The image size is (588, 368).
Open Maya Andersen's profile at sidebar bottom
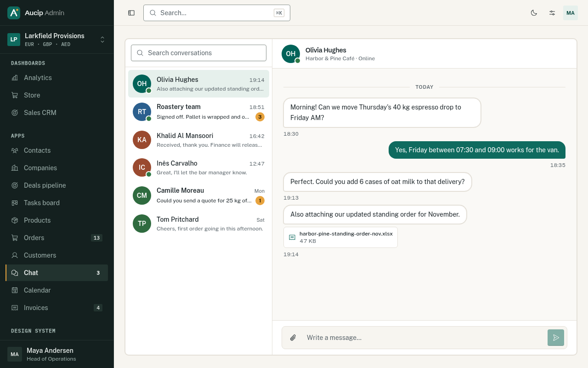click(x=57, y=354)
